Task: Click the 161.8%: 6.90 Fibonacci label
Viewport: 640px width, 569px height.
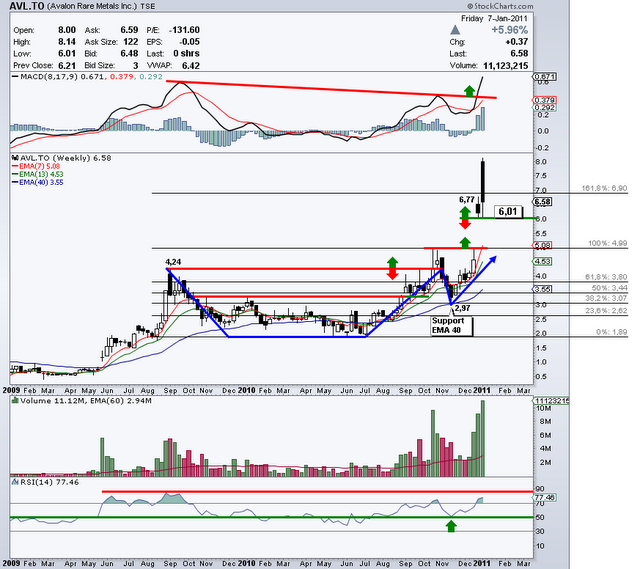Action: (x=604, y=188)
